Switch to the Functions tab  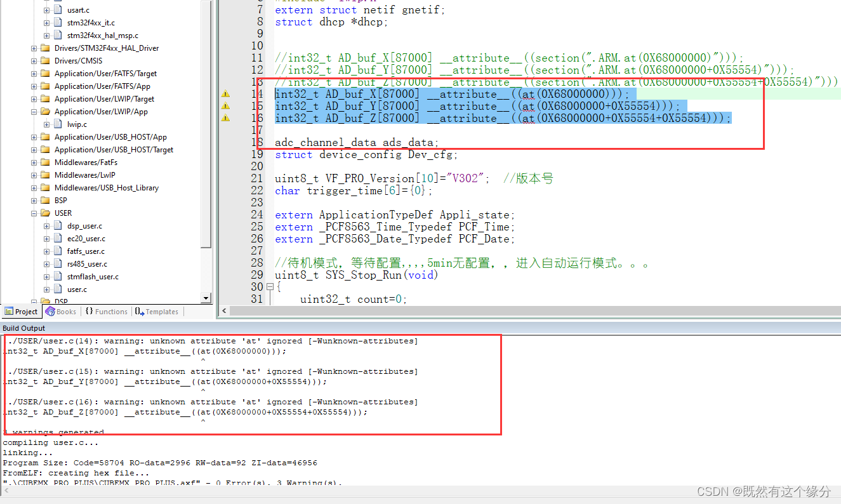point(107,311)
